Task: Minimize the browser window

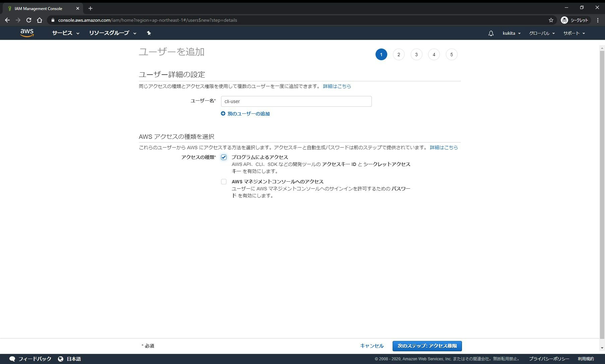Action: pyautogui.click(x=566, y=7)
